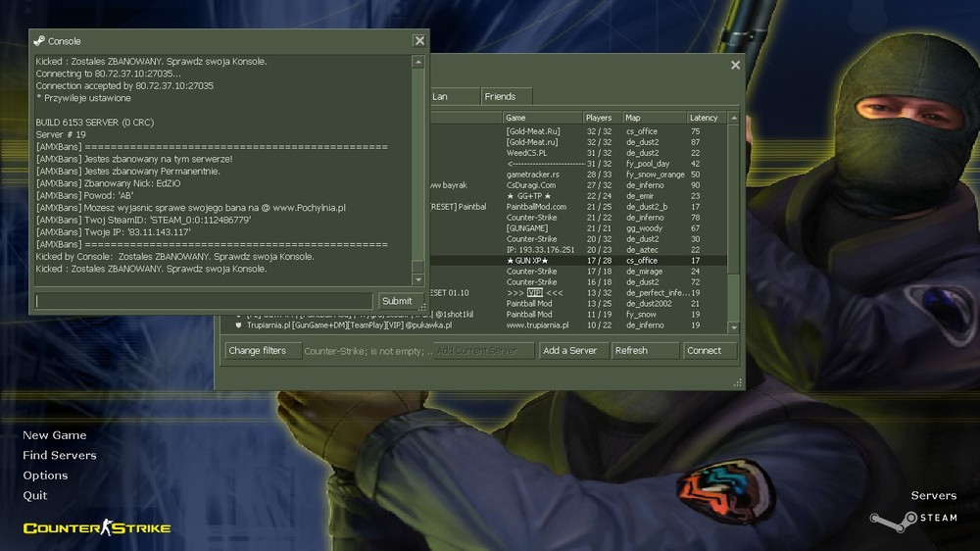Sort servers by Players column header
This screenshot has width=980, height=551.
point(599,118)
